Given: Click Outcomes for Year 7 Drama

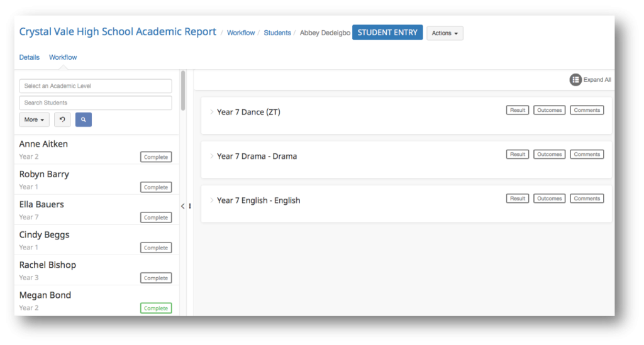Looking at the screenshot, I should (549, 154).
